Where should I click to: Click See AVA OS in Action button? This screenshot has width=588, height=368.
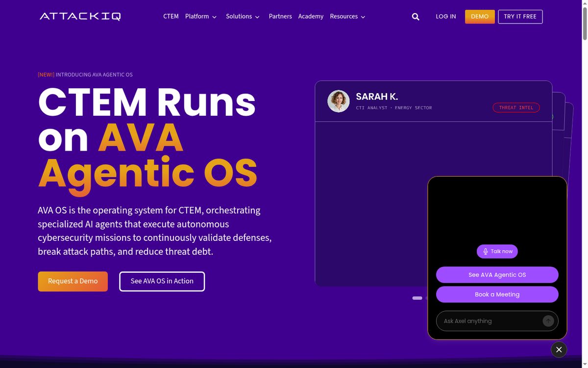click(162, 281)
